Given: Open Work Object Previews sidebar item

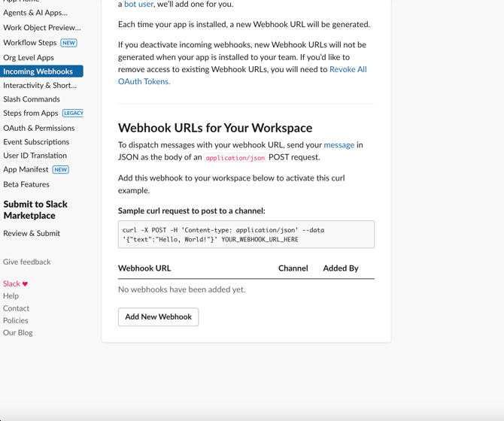Looking at the screenshot, I should coord(41,28).
